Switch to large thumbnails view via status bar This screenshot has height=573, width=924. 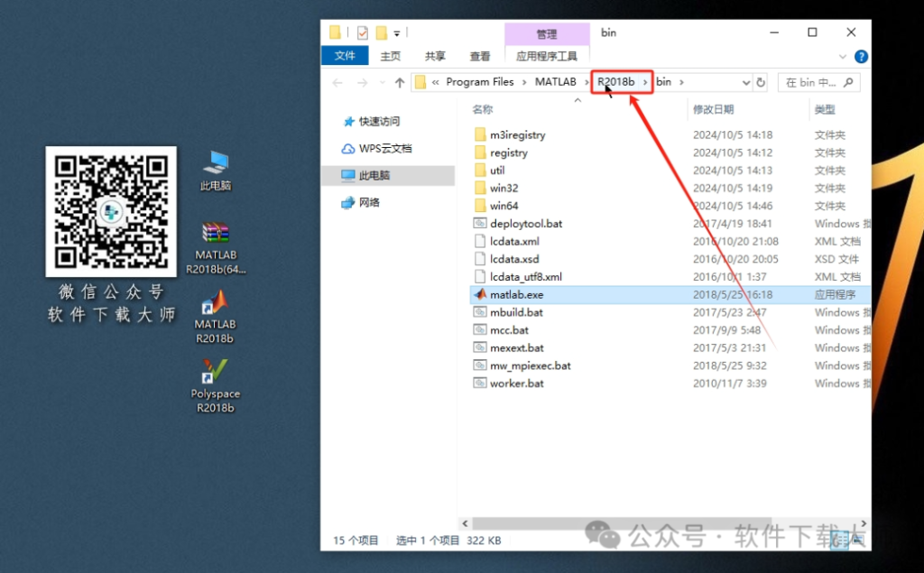857,540
